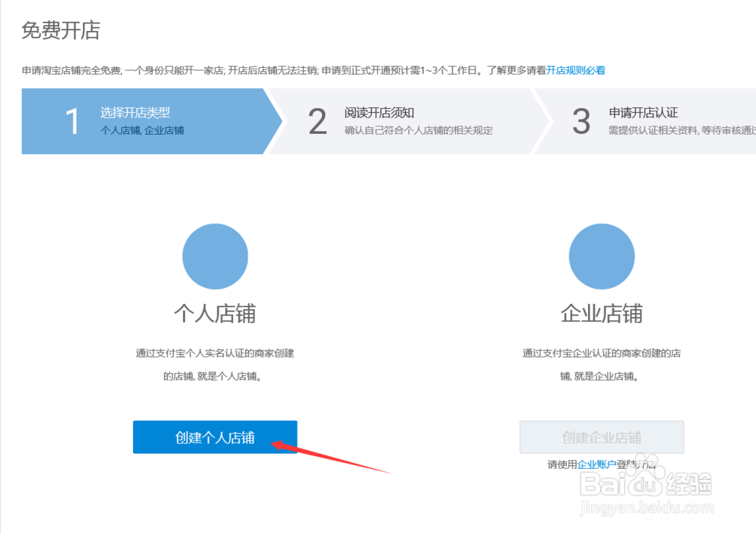Open the 企业账户 login link
Viewport: 756px width, 534px height.
point(596,464)
